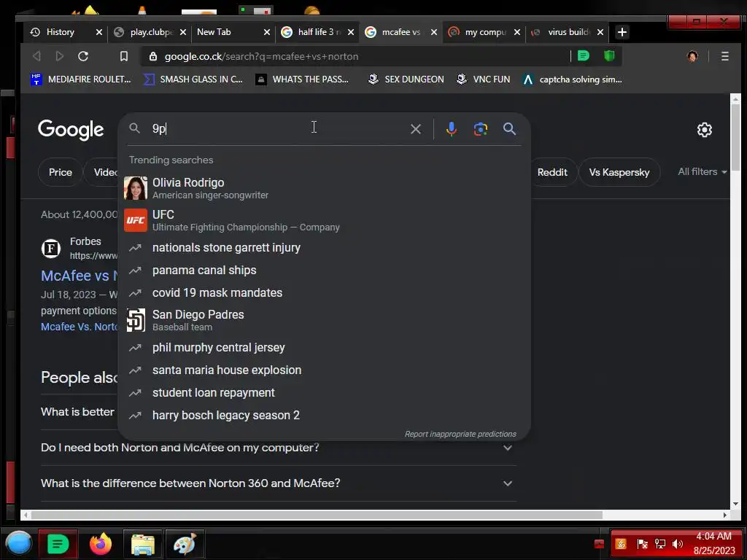Choose santa maria house explosion suggestion

324,370
